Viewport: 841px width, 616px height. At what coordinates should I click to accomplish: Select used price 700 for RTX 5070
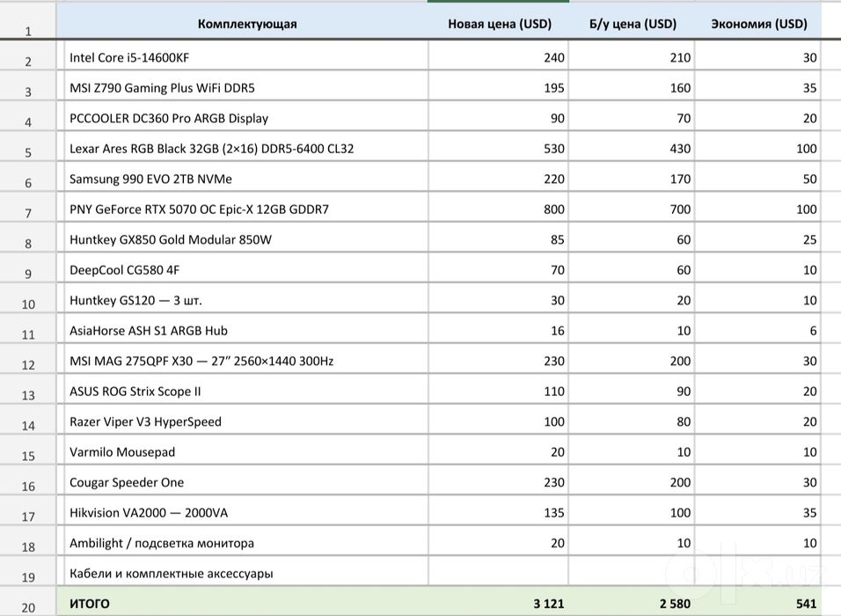click(x=632, y=209)
